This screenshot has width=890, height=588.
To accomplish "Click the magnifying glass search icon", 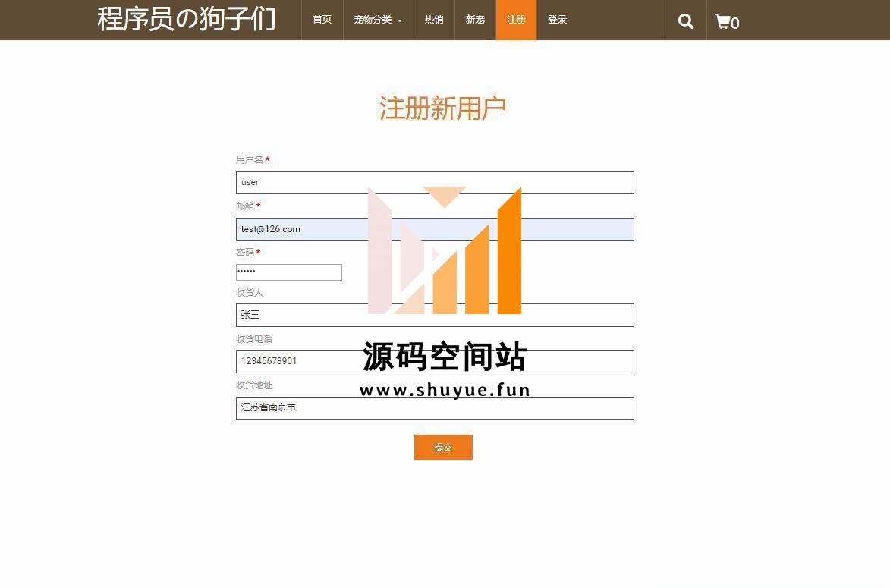I will [685, 21].
